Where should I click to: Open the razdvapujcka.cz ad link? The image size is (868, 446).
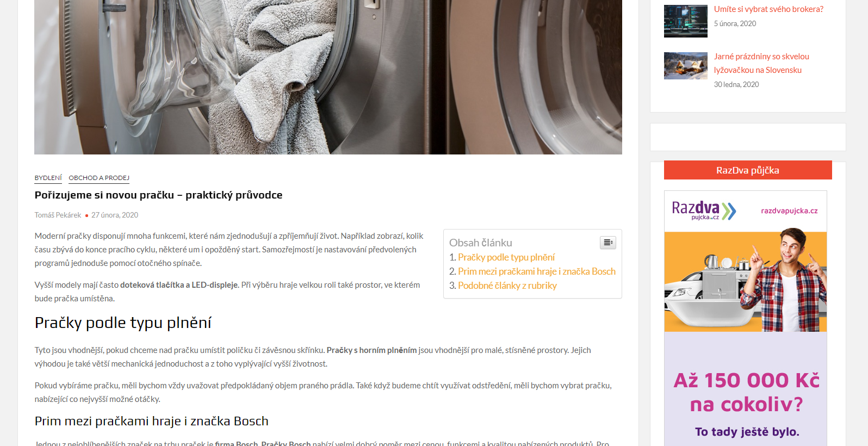(789, 211)
